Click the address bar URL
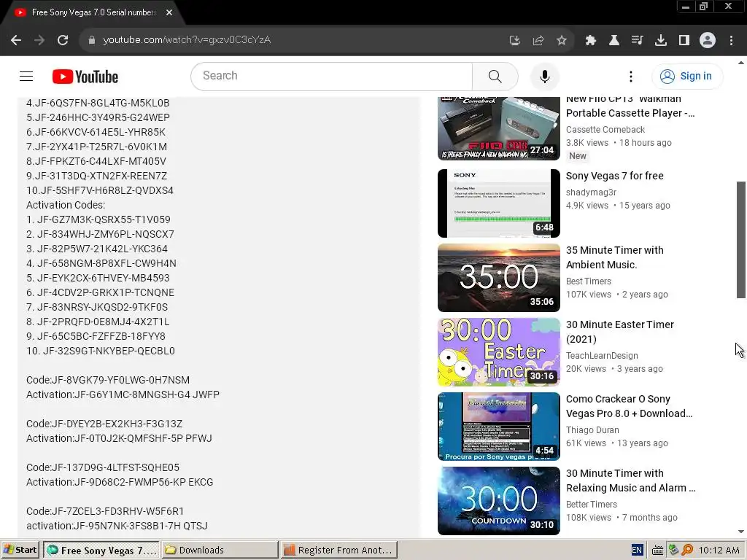The image size is (747, 560). (x=187, y=40)
